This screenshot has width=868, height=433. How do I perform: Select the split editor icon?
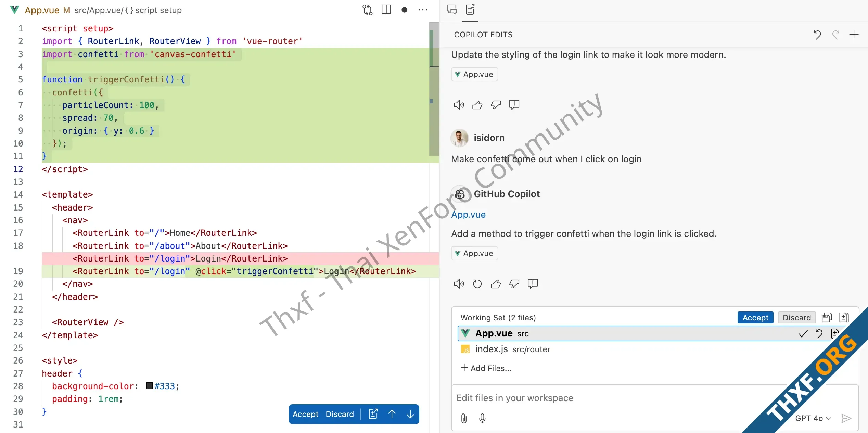pos(386,10)
